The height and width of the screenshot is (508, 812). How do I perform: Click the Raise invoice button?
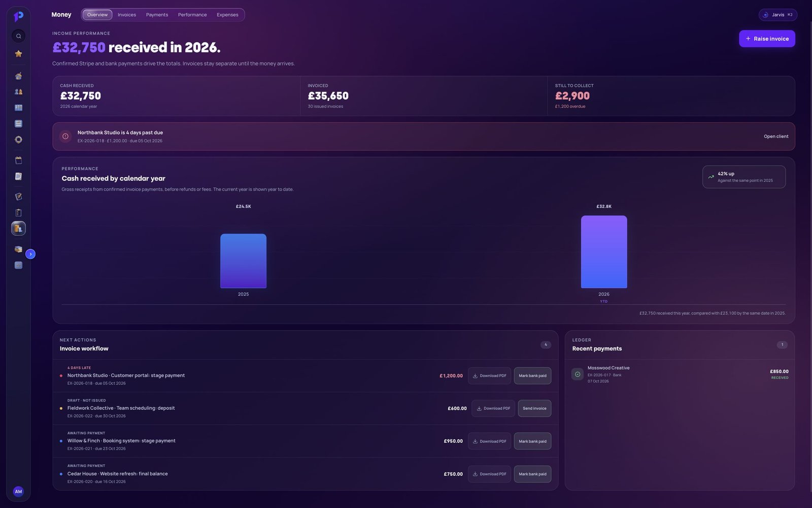[767, 39]
